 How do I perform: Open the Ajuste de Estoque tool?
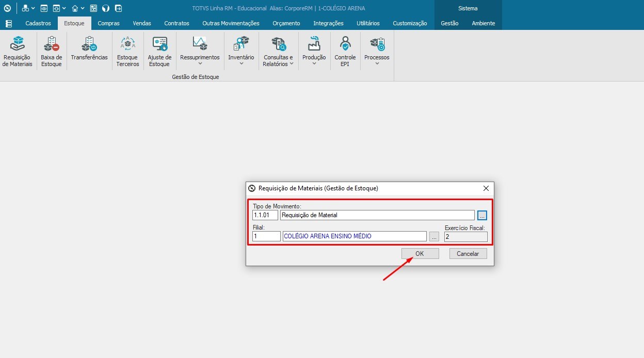[x=159, y=50]
